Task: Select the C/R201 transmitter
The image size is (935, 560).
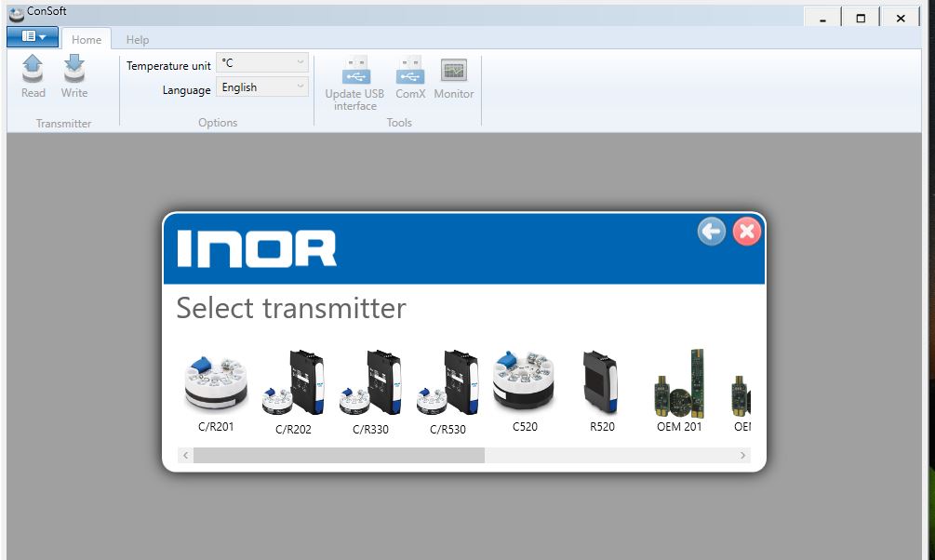Action: click(216, 393)
